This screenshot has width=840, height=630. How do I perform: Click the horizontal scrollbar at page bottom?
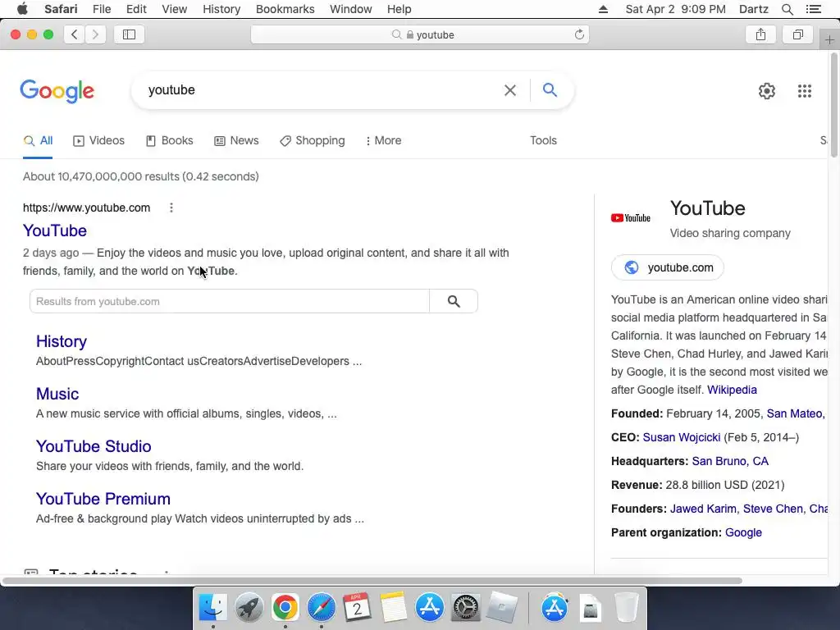[372, 582]
